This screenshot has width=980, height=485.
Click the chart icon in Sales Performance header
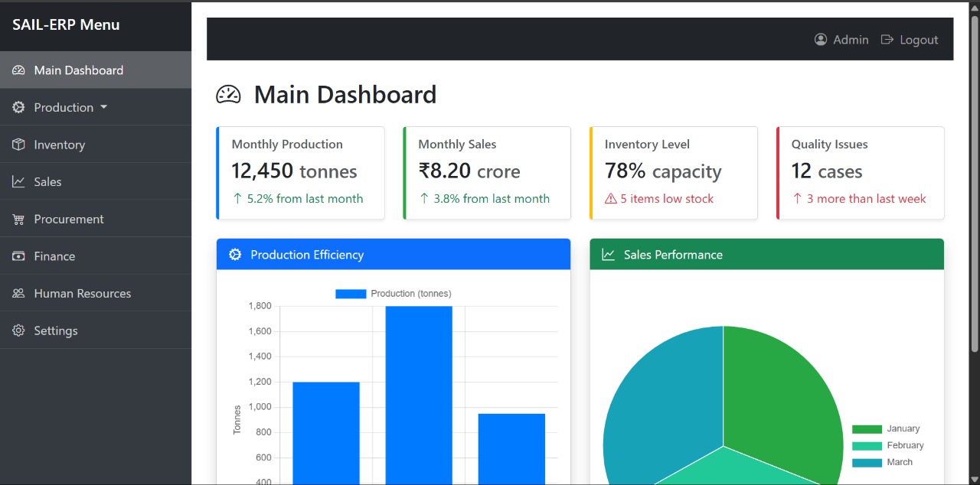pos(609,255)
